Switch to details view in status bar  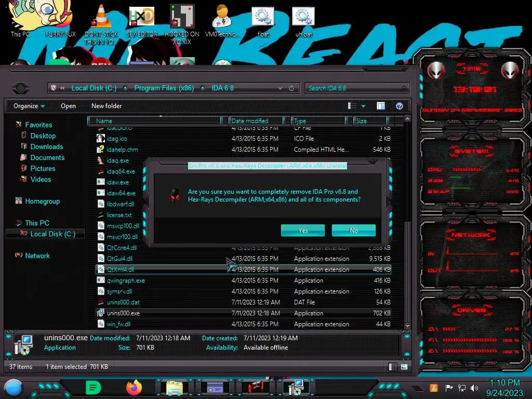[x=392, y=366]
